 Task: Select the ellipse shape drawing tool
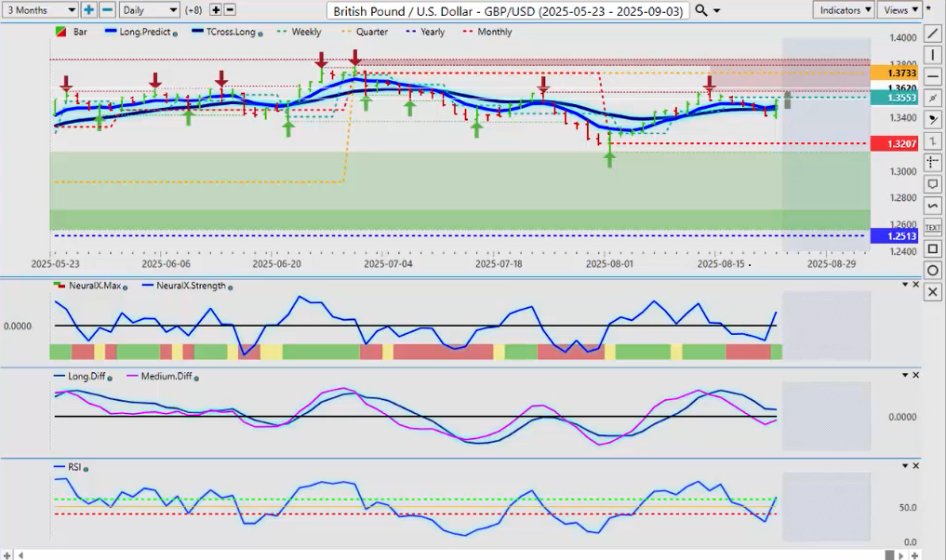click(933, 270)
